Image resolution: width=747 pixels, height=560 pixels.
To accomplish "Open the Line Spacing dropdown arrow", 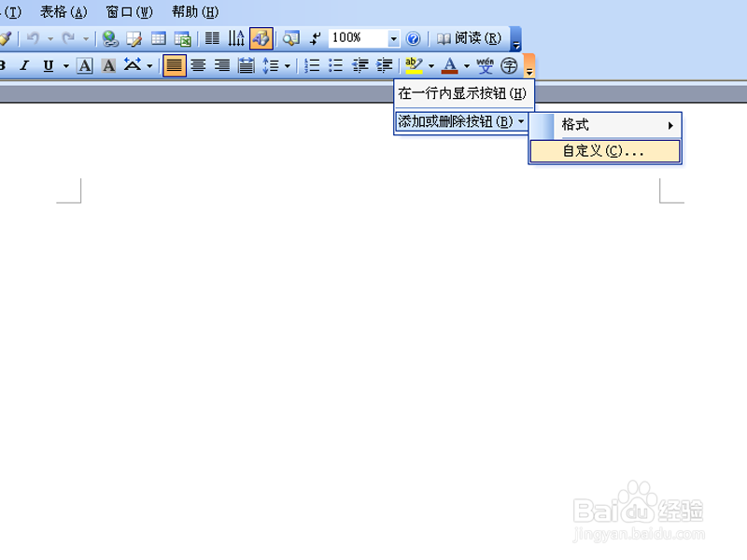I will (x=288, y=65).
